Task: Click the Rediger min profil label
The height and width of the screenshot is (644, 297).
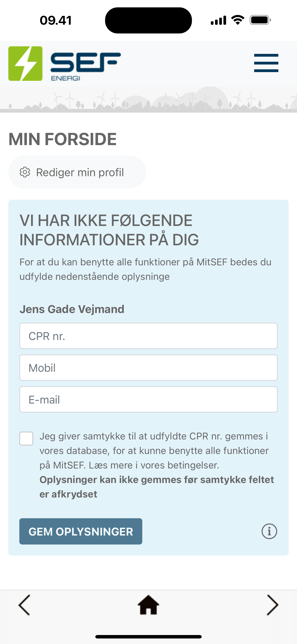Action: (x=80, y=172)
